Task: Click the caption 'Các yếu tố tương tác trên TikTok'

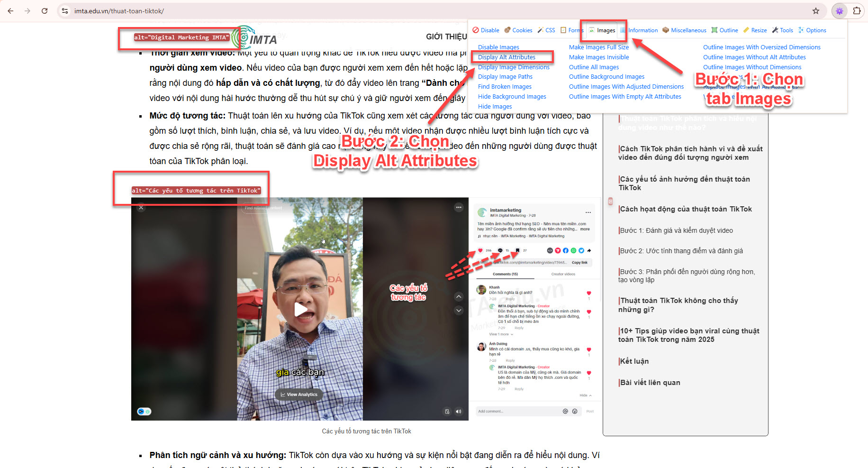Action: tap(366, 431)
